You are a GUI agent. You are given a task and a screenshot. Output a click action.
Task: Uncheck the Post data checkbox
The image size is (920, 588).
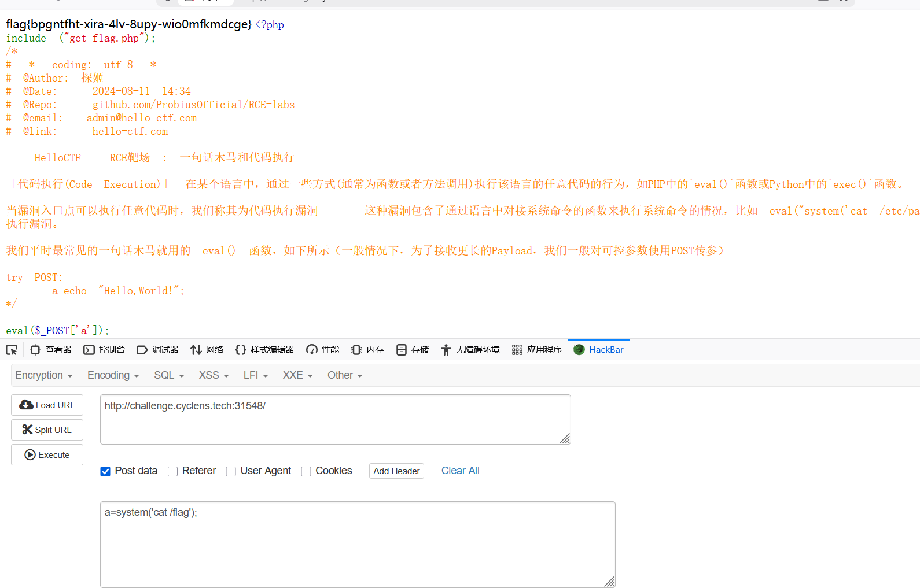105,471
